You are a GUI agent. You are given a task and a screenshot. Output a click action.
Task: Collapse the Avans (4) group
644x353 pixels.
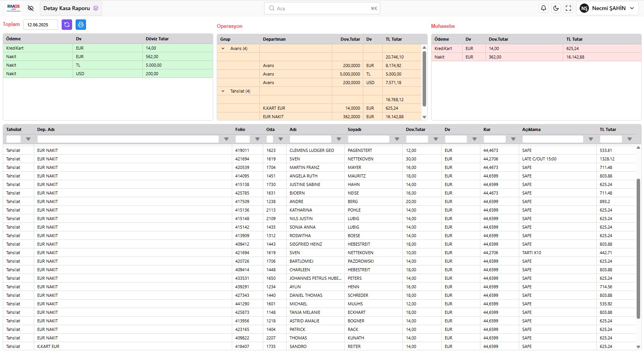[x=223, y=48]
